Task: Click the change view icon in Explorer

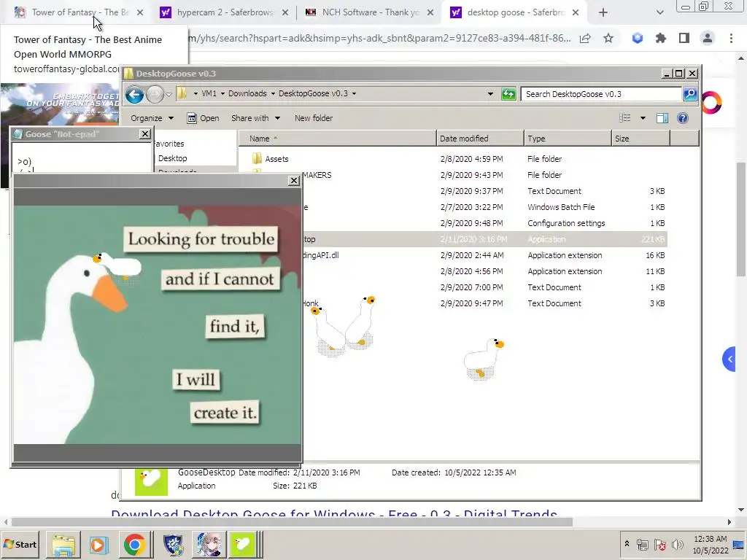Action: (x=624, y=118)
